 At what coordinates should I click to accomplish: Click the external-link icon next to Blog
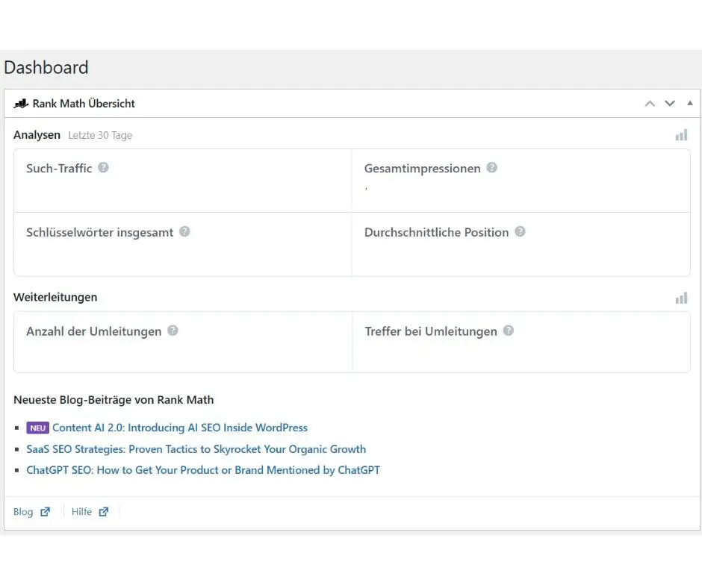43,512
